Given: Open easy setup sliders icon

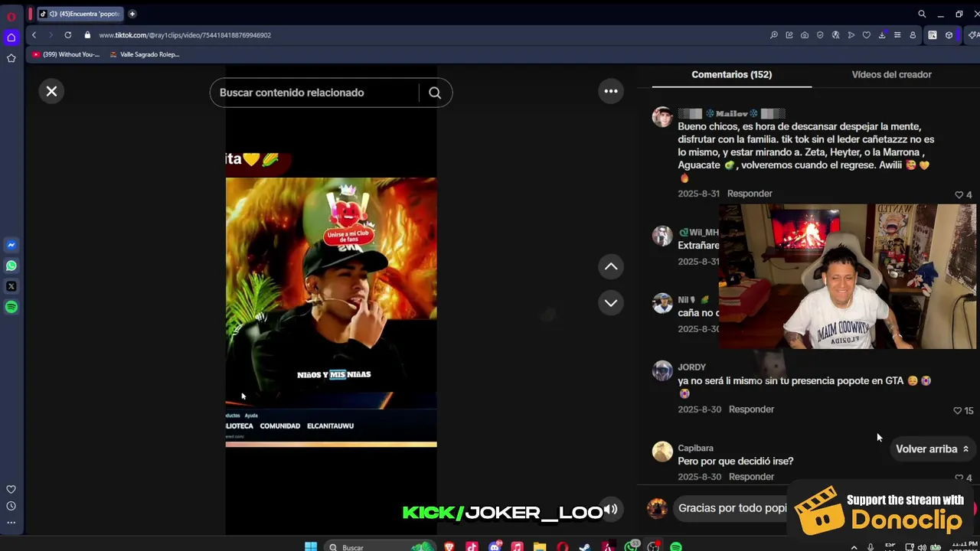Looking at the screenshot, I should pos(897,35).
